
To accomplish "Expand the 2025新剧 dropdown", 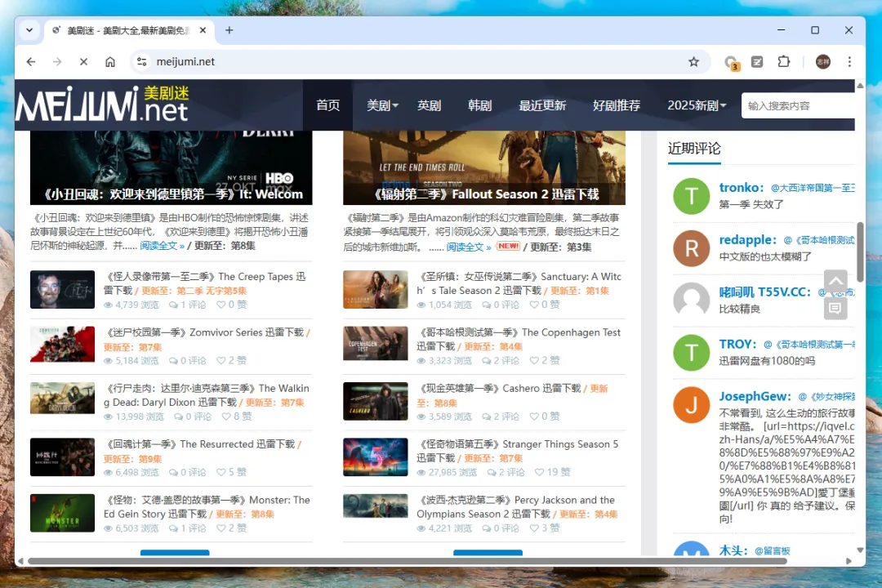I will pos(697,105).
